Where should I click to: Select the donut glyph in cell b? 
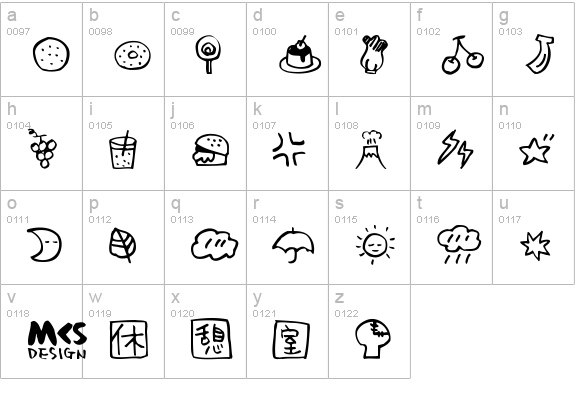coord(132,55)
